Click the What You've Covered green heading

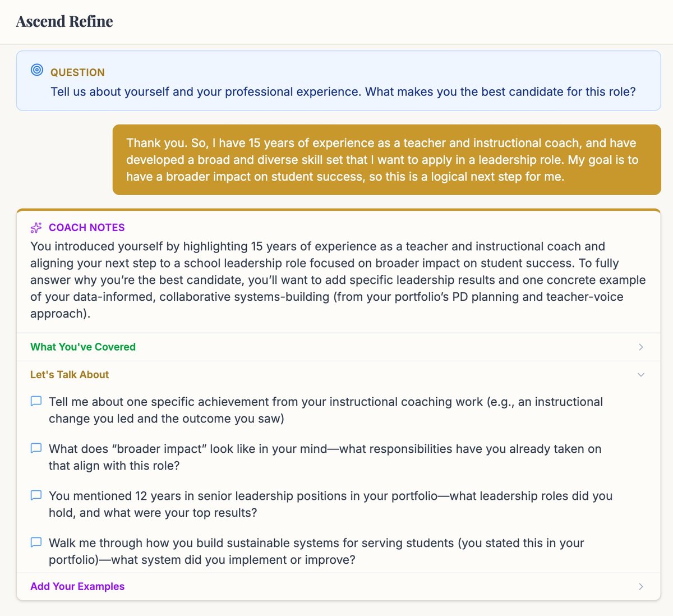pos(82,347)
